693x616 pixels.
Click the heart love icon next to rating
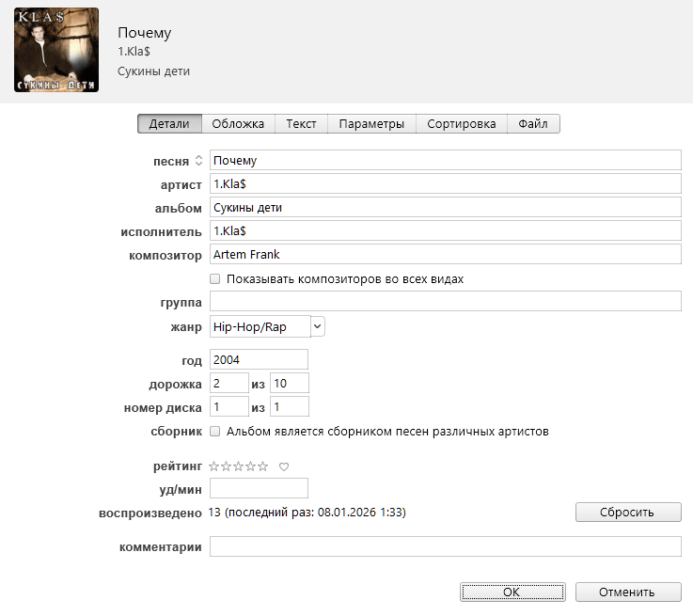tap(284, 466)
